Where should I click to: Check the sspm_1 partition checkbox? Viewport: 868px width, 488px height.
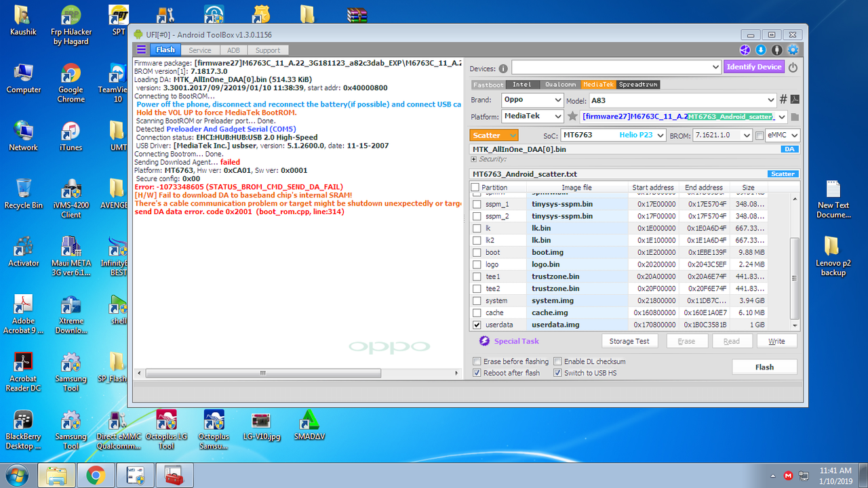coord(477,204)
